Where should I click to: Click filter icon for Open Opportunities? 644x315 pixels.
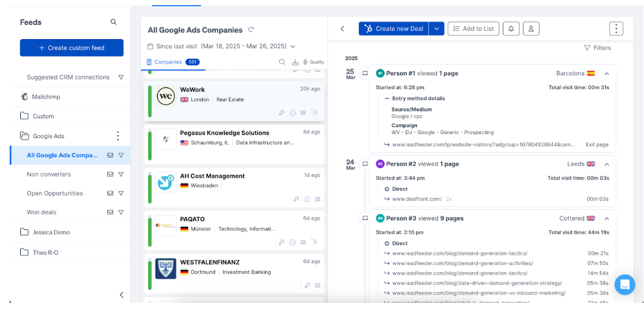(x=121, y=193)
